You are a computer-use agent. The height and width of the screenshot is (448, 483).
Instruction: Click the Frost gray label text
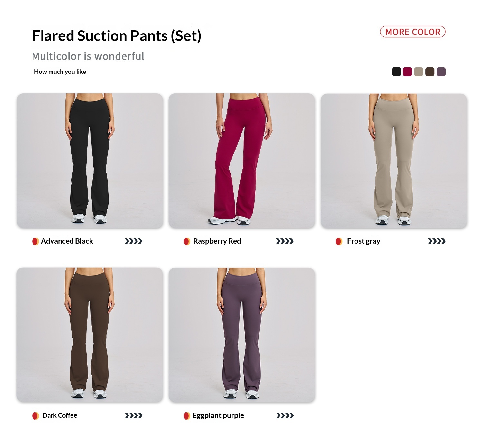(x=364, y=241)
